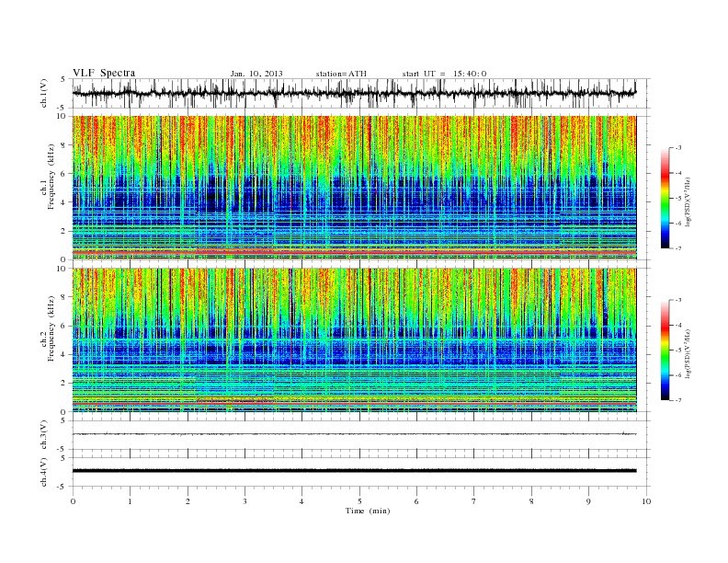This screenshot has width=728, height=563.
Task: Click the "8" kHz tick of ch.1 spectrogram
Action: (64, 145)
